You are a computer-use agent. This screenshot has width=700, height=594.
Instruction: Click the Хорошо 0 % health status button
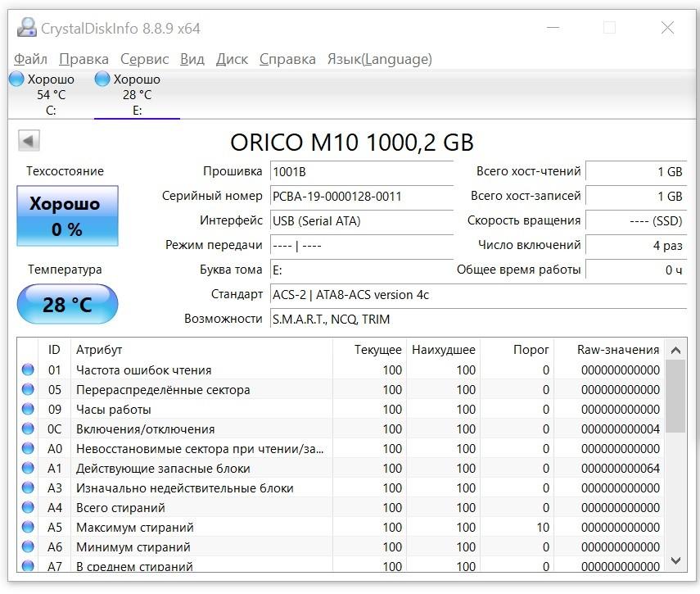tap(67, 216)
